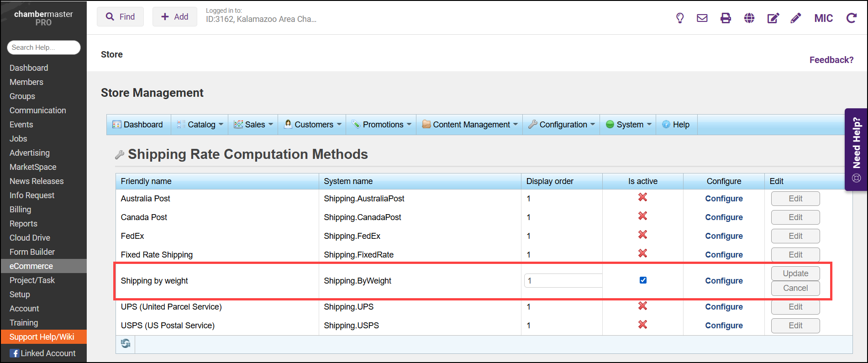The width and height of the screenshot is (868, 363).
Task: Click the notepad compose icon in header
Action: click(x=773, y=18)
